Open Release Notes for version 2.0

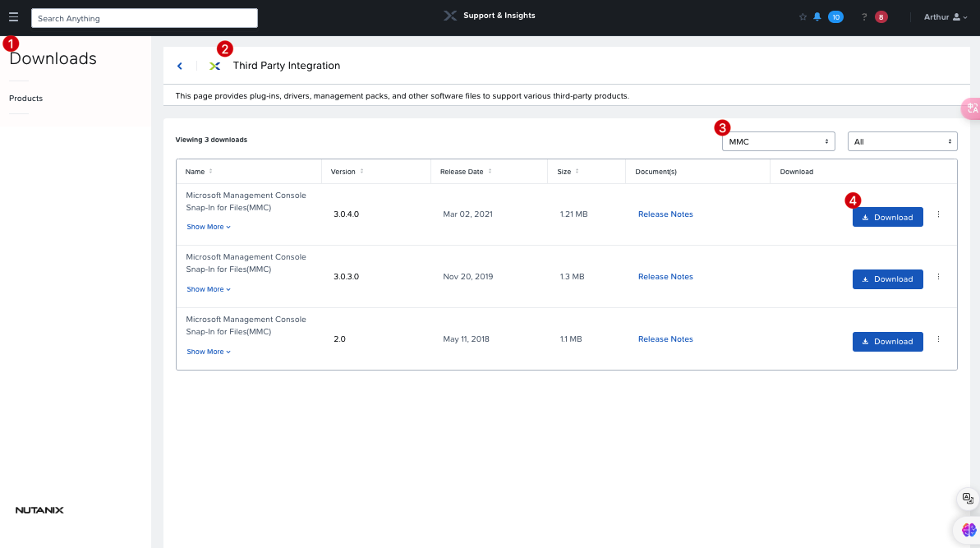pos(665,338)
